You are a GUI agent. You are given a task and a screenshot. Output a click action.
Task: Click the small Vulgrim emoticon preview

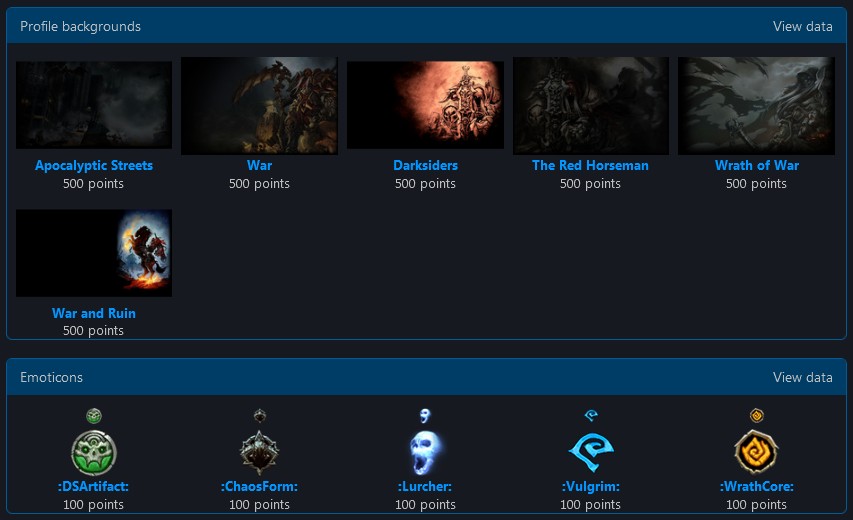click(591, 416)
